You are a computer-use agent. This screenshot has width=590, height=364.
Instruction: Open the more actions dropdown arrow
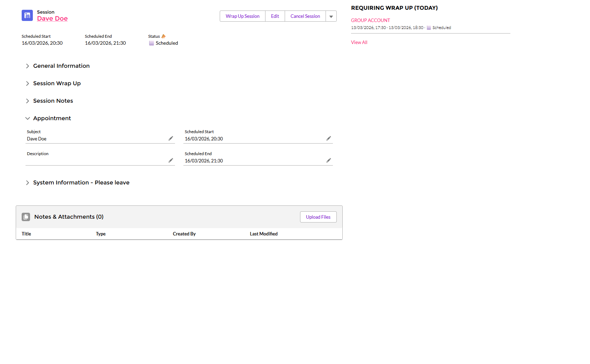pos(331,16)
